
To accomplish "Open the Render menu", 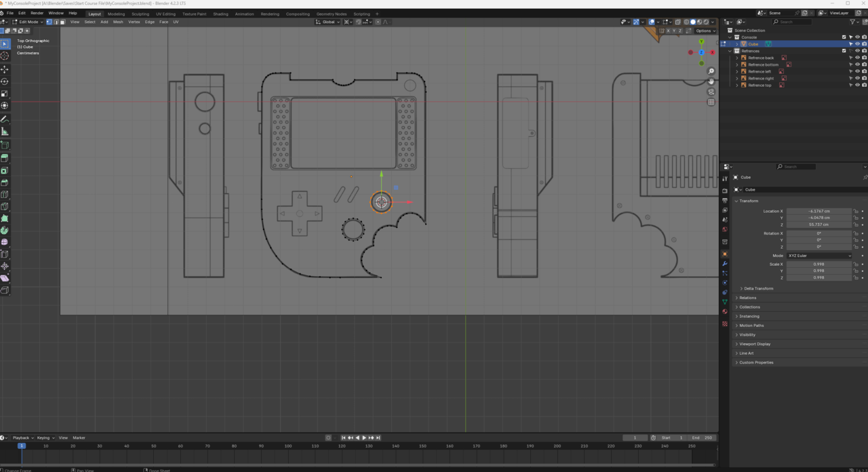I will [37, 13].
